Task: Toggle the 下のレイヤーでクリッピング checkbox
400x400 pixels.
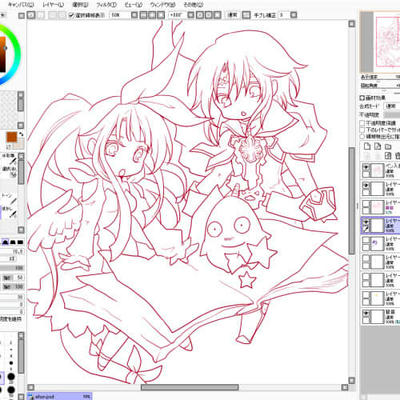Action: coord(362,130)
